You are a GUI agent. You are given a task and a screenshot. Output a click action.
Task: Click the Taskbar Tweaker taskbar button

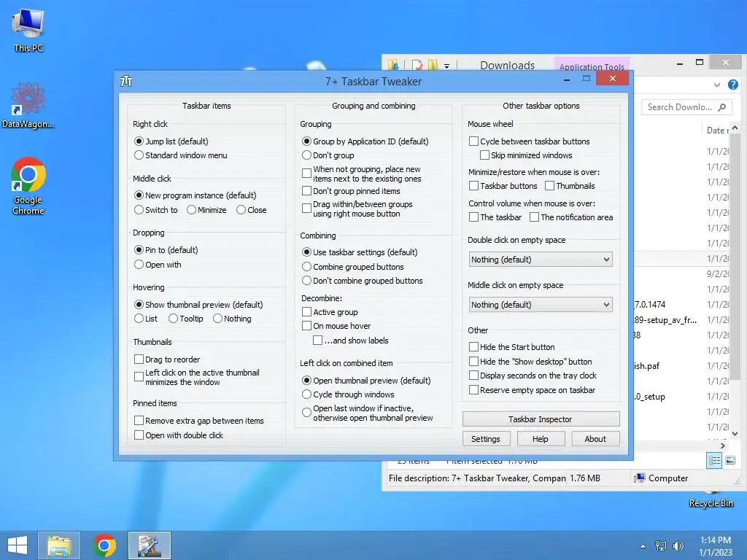point(150,545)
